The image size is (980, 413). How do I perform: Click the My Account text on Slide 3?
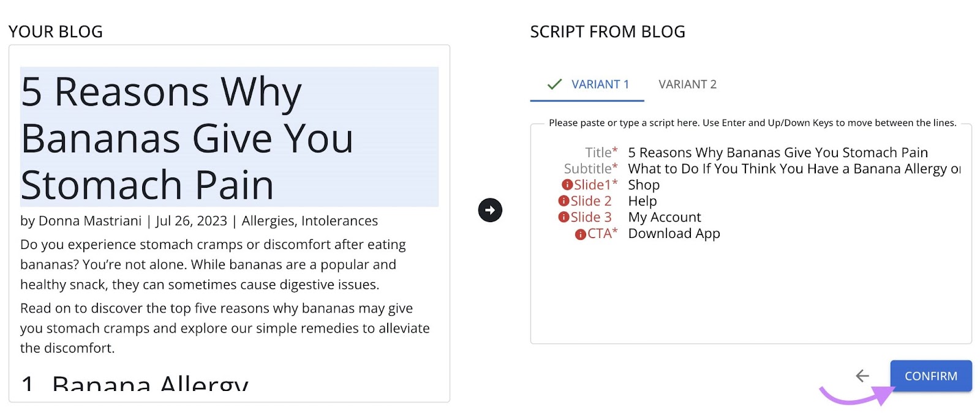[664, 217]
